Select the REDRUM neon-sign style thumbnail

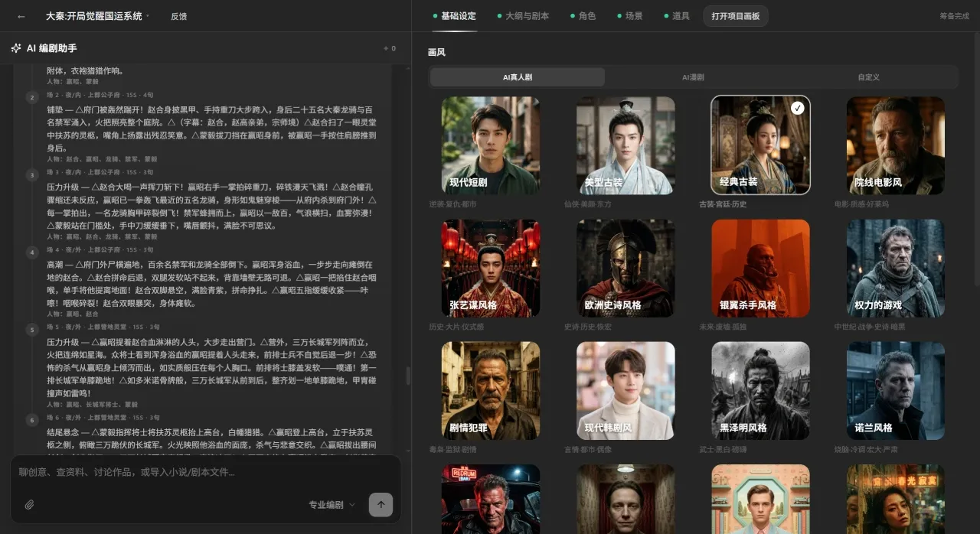pos(490,499)
